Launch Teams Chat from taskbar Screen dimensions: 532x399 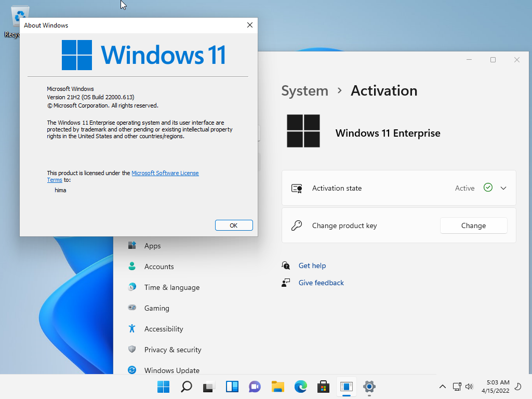click(255, 387)
